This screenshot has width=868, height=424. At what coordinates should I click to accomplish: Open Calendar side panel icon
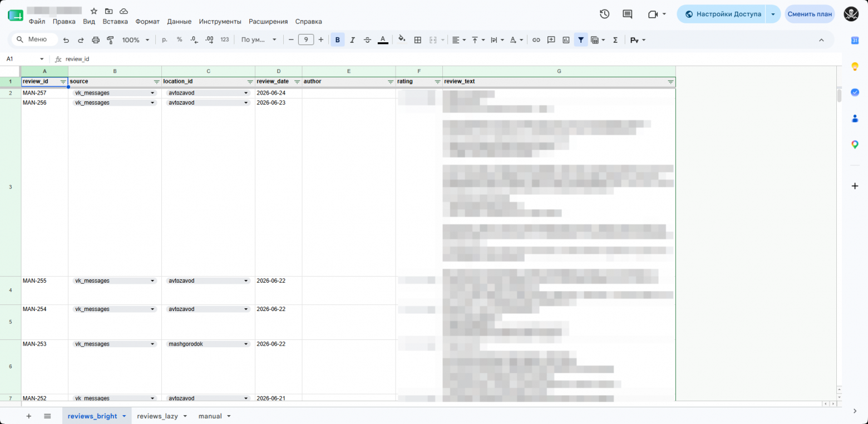click(x=855, y=40)
